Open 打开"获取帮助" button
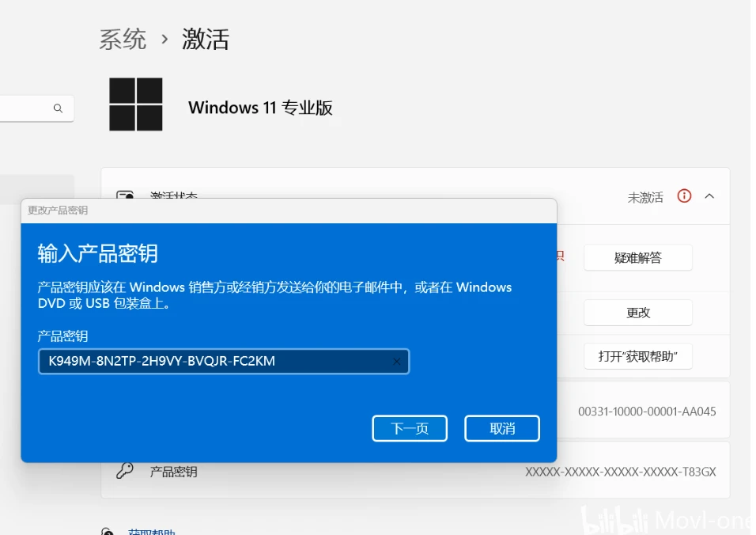Image resolution: width=756 pixels, height=535 pixels. pyautogui.click(x=638, y=356)
